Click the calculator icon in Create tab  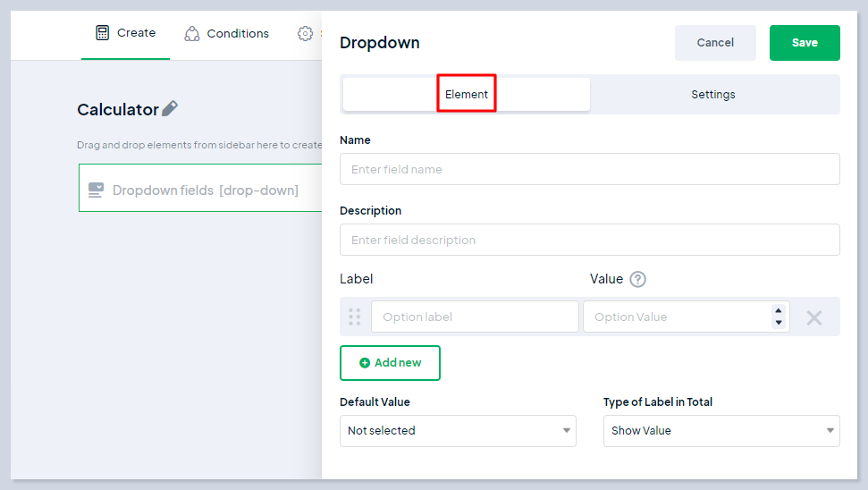pos(103,33)
